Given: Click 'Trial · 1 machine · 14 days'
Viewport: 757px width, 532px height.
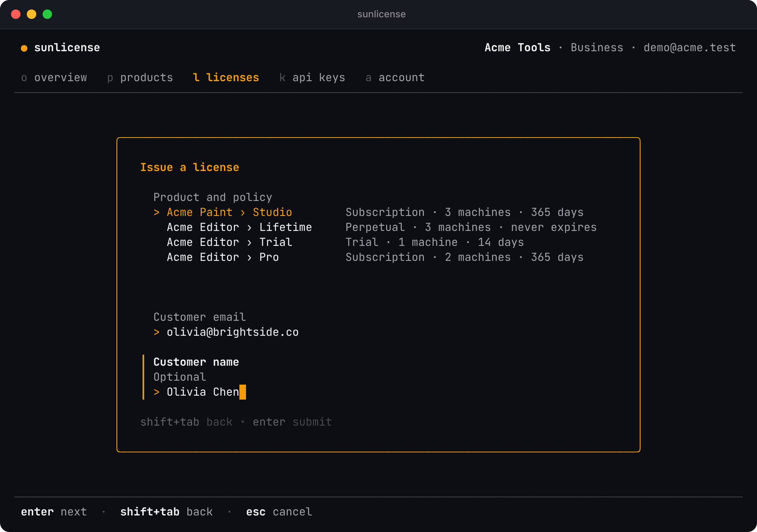Looking at the screenshot, I should 435,242.
